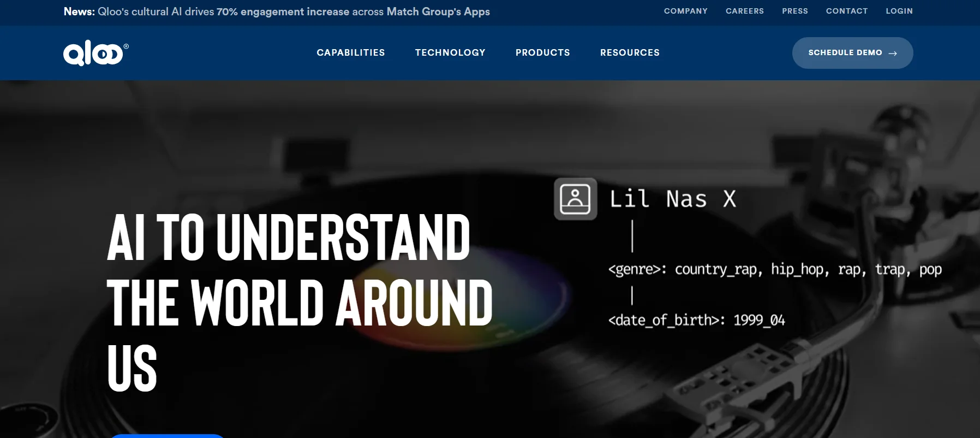Click the Lil Nas X entity name
This screenshot has width=980, height=438.
pos(673,199)
